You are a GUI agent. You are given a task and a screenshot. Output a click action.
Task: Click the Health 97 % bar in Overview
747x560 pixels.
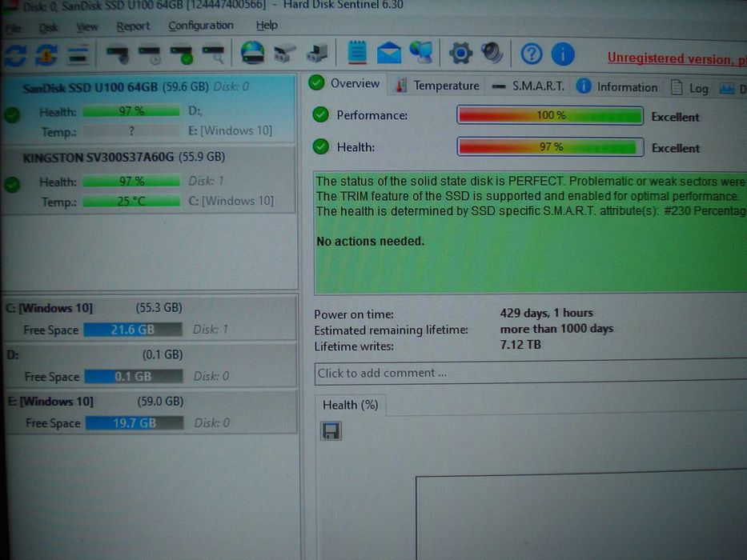[550, 146]
